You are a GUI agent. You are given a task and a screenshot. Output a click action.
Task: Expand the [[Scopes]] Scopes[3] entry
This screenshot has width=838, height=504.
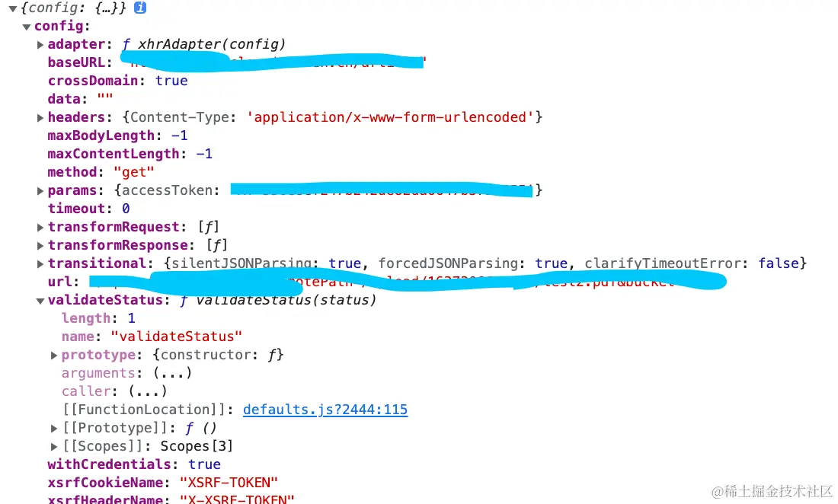point(53,446)
